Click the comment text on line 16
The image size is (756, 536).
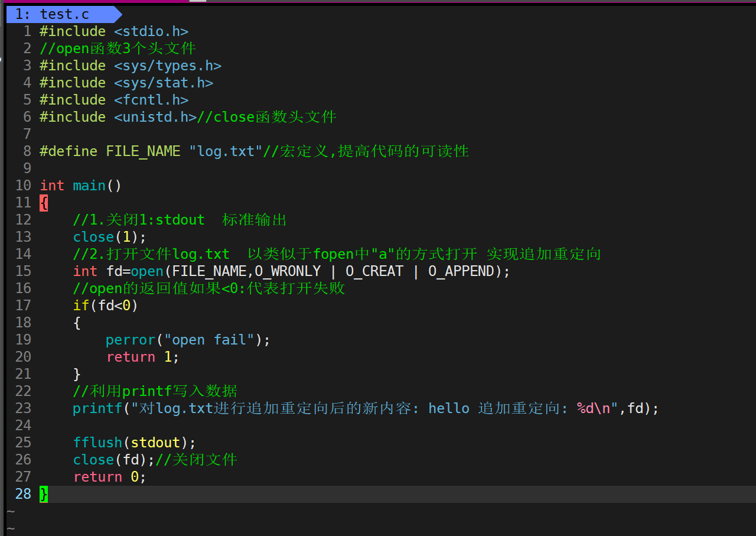point(208,288)
